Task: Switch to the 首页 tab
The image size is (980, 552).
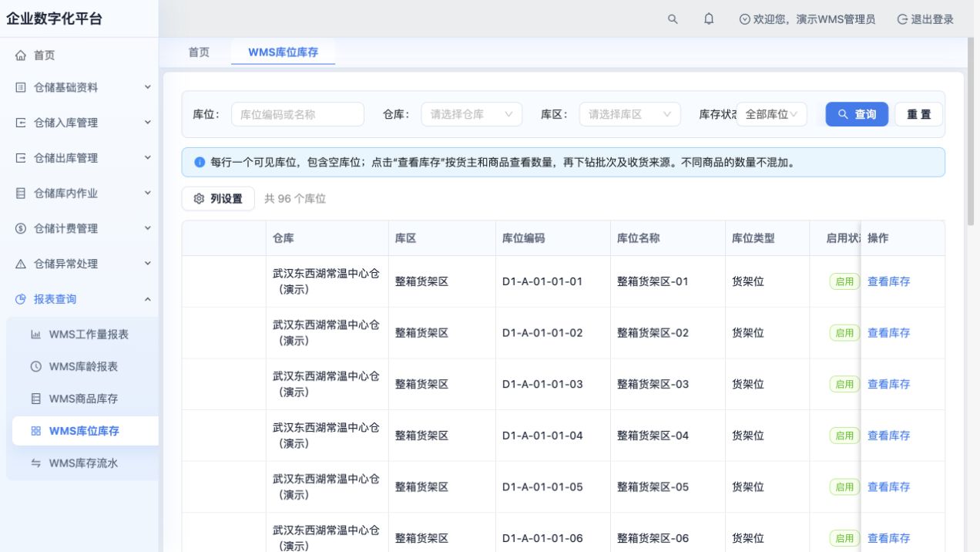Action: (199, 52)
